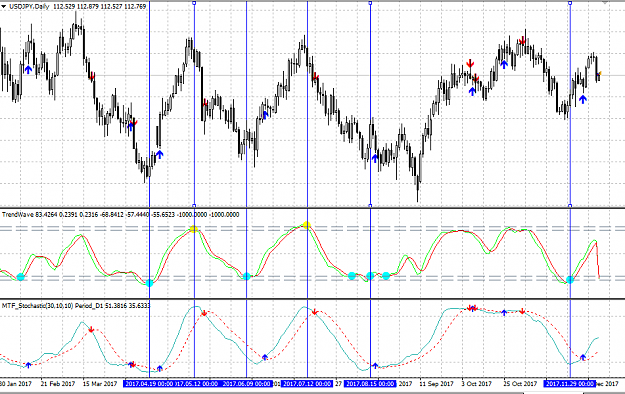The height and width of the screenshot is (394, 625).
Task: Click top handle of the November 29 vertical line
Action: 570,3
